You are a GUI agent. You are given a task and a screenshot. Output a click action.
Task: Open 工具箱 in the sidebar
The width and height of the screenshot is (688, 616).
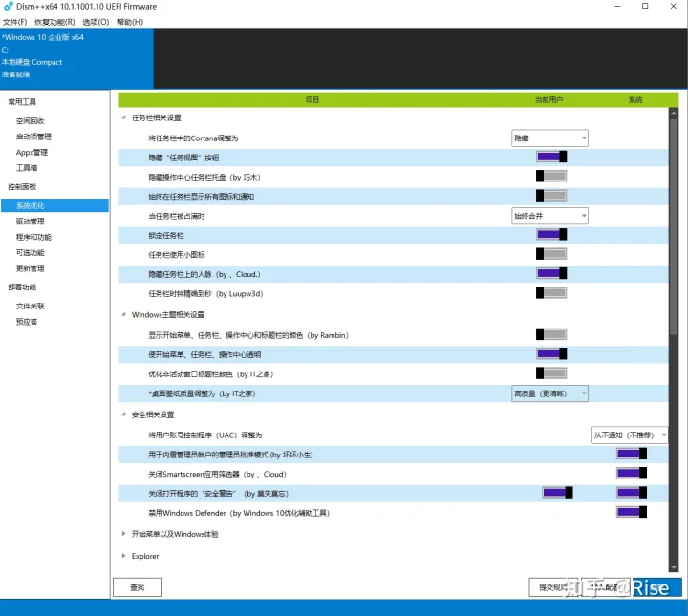tap(27, 168)
